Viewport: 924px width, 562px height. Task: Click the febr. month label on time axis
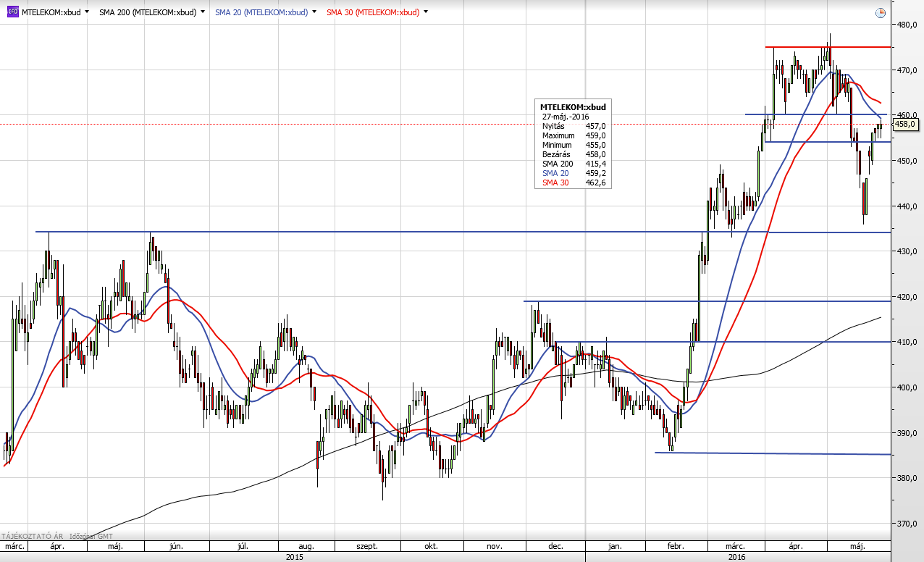676,547
